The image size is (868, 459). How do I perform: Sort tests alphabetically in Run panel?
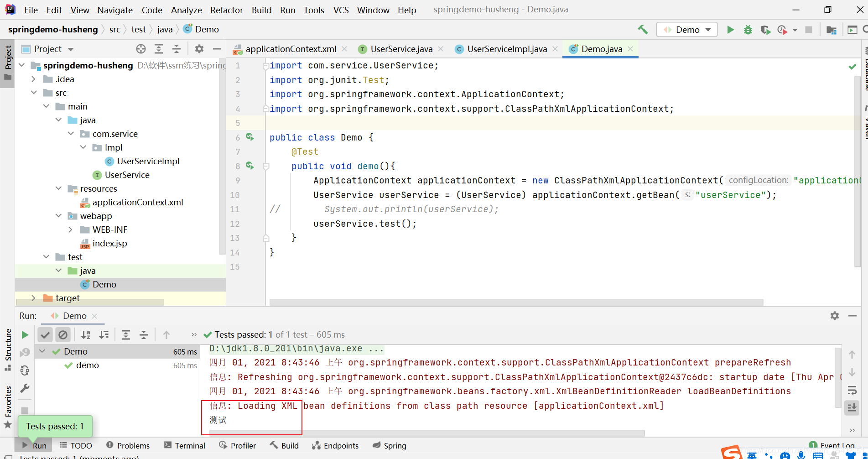(x=86, y=335)
